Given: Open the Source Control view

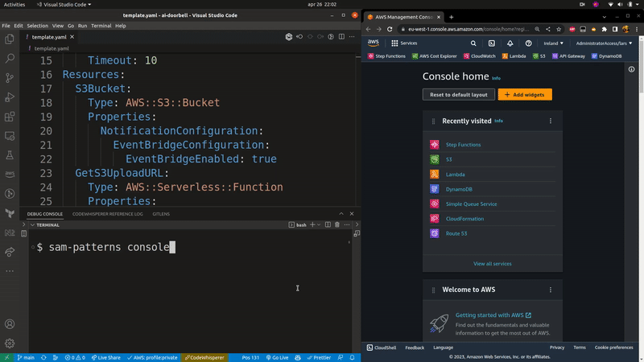Looking at the screenshot, I should (x=10, y=77).
